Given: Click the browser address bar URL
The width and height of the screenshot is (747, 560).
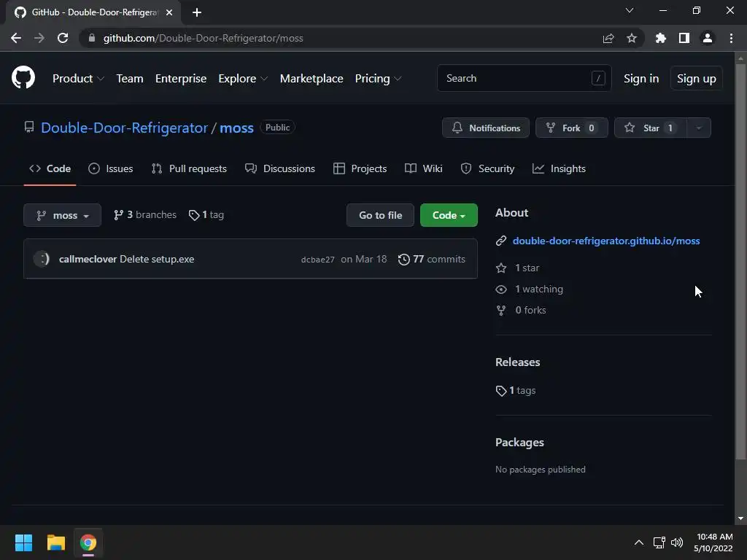Looking at the screenshot, I should 204,38.
